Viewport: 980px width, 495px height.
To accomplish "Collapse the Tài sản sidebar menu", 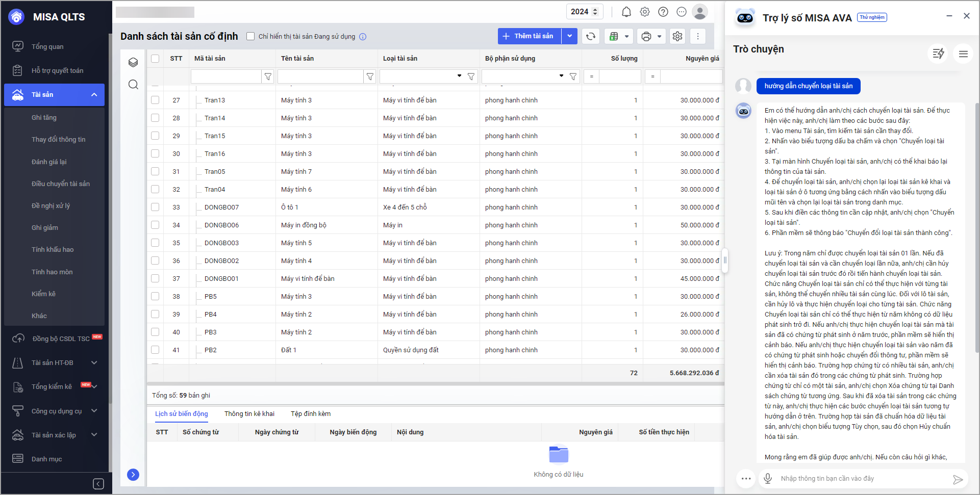I will coord(94,95).
